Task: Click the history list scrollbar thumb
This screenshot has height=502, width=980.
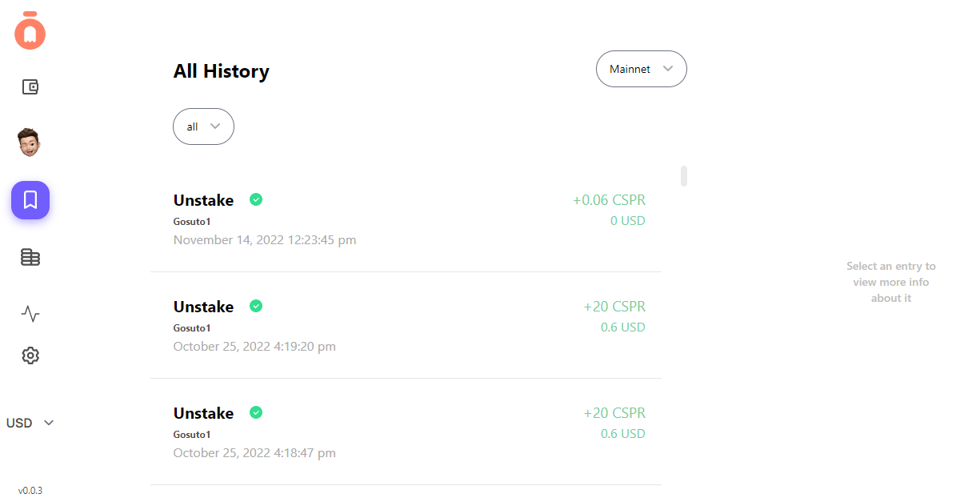Action: (684, 176)
